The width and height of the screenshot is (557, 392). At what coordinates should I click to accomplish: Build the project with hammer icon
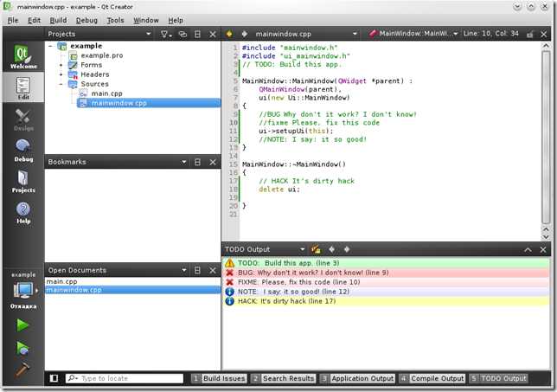[22, 370]
